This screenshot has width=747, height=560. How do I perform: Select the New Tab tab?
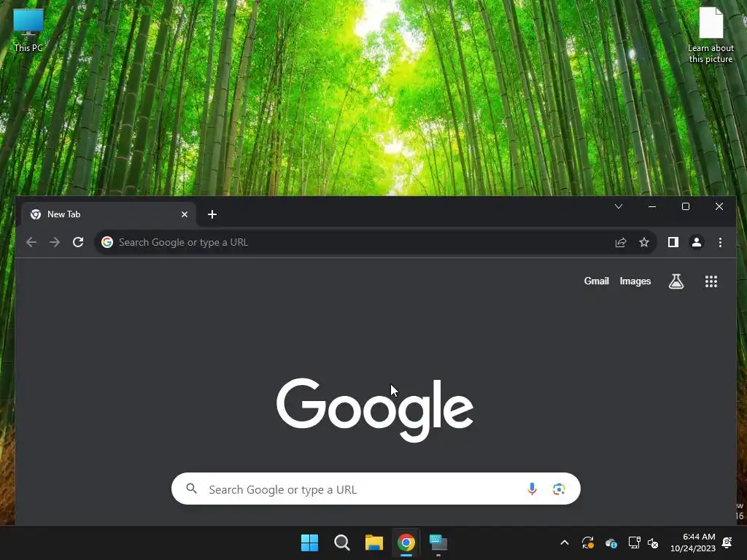108,214
